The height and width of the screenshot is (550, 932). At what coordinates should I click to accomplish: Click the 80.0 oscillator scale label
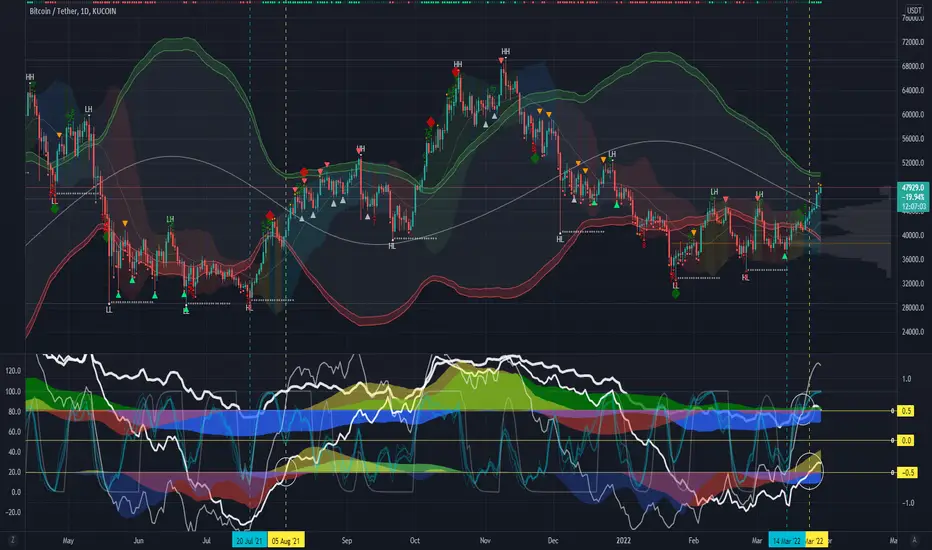[x=14, y=411]
